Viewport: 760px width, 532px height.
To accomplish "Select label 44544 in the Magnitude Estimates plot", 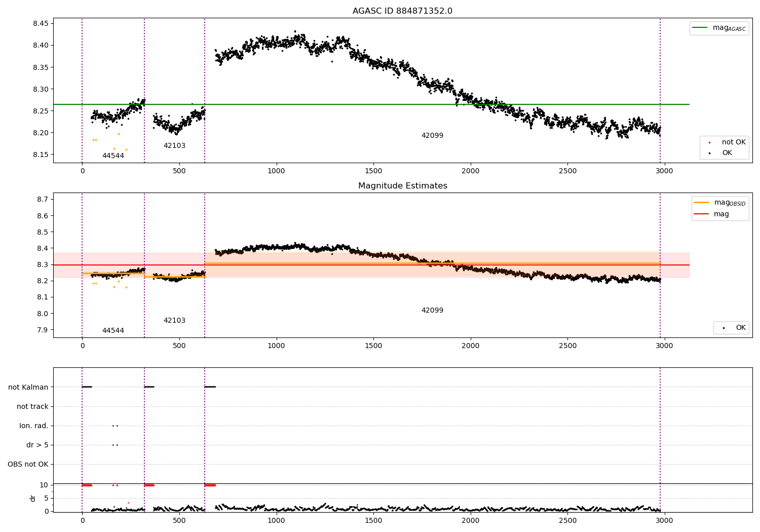I will click(113, 331).
